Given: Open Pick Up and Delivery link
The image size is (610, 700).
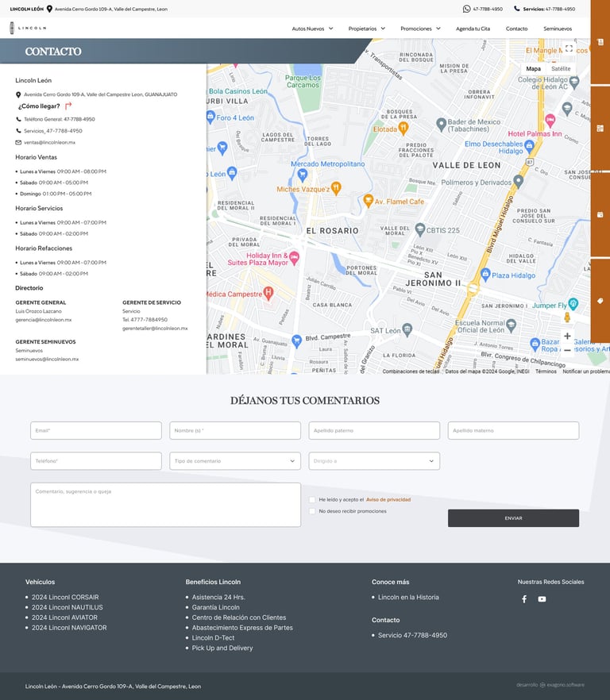Looking at the screenshot, I should [x=222, y=648].
